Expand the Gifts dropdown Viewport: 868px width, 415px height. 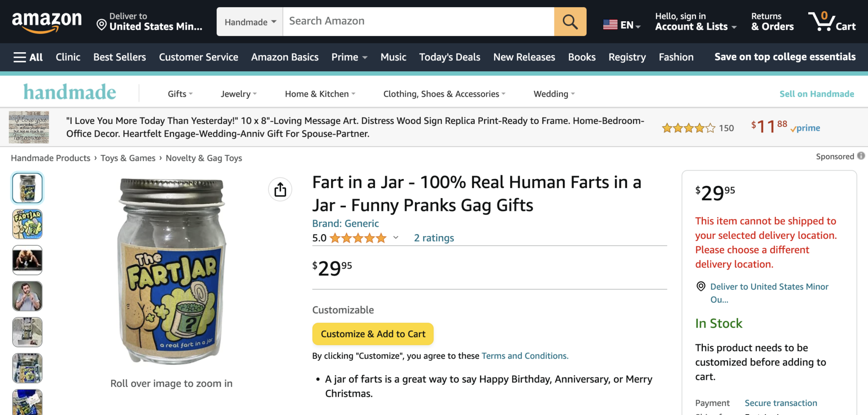180,94
